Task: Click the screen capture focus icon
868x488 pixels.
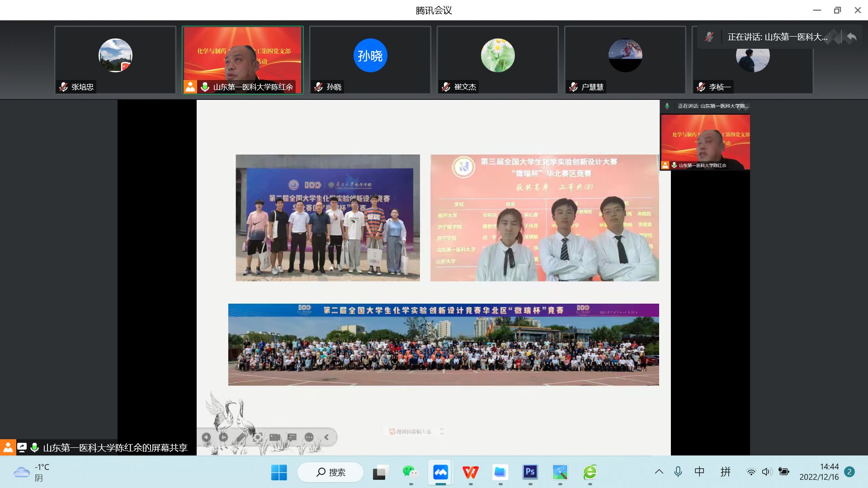Action: tap(258, 437)
